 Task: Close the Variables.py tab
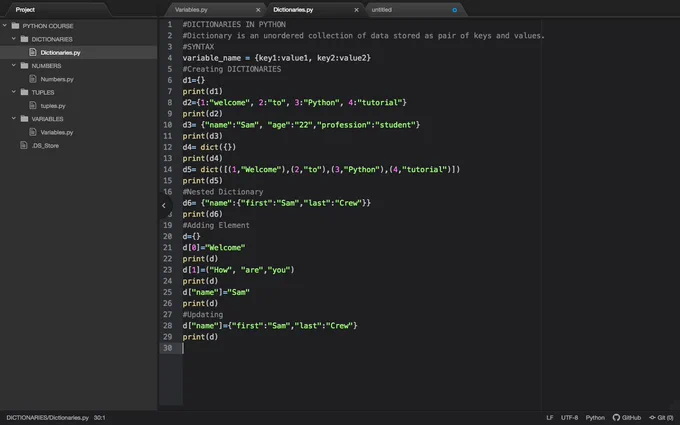258,10
